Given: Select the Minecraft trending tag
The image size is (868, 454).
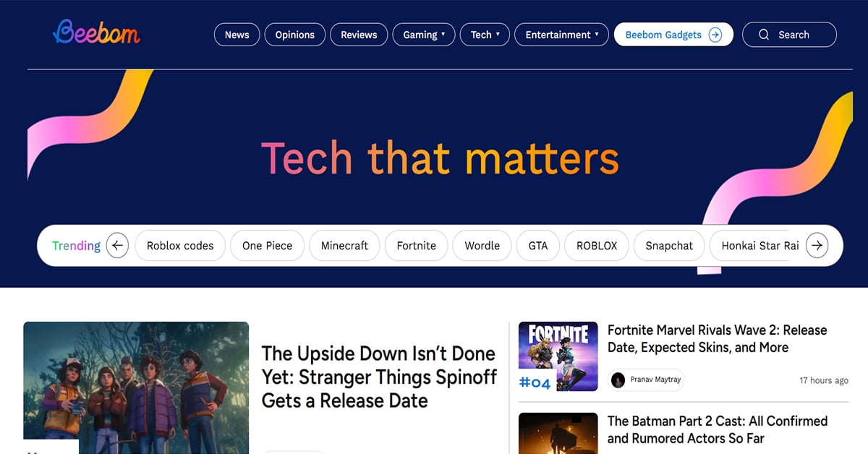Looking at the screenshot, I should pyautogui.click(x=344, y=246).
